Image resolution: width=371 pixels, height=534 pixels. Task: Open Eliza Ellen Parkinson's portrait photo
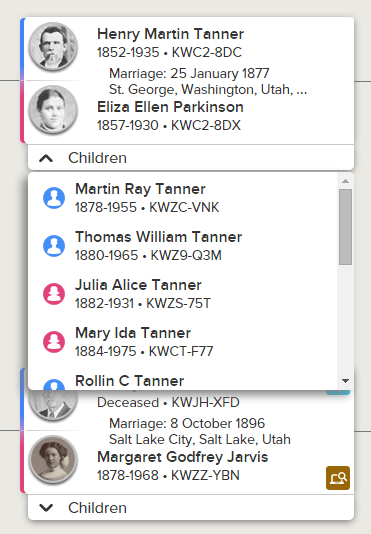53,110
